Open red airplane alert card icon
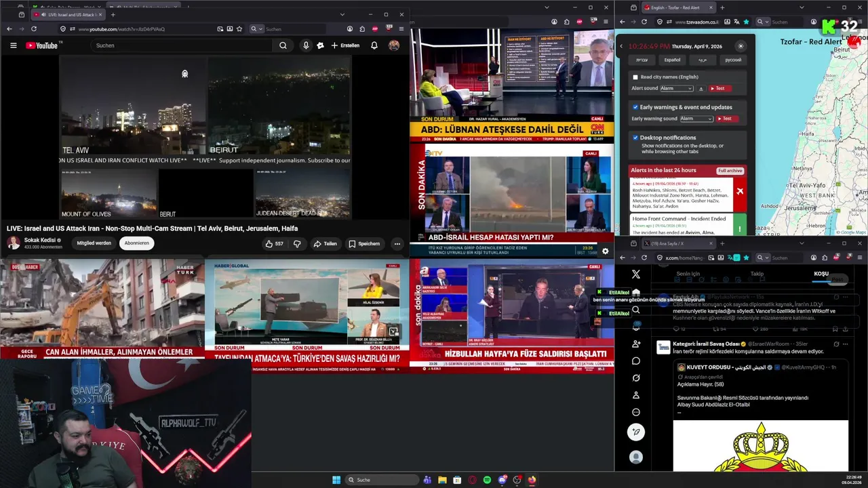 click(740, 191)
